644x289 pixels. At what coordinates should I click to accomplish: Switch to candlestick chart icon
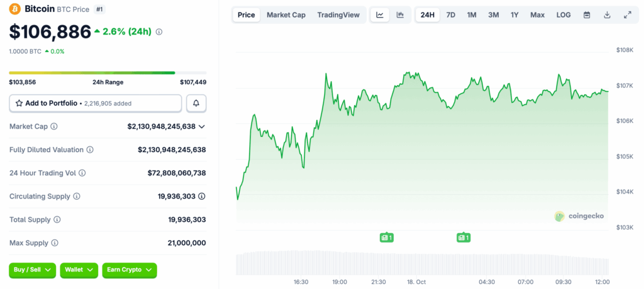click(400, 15)
